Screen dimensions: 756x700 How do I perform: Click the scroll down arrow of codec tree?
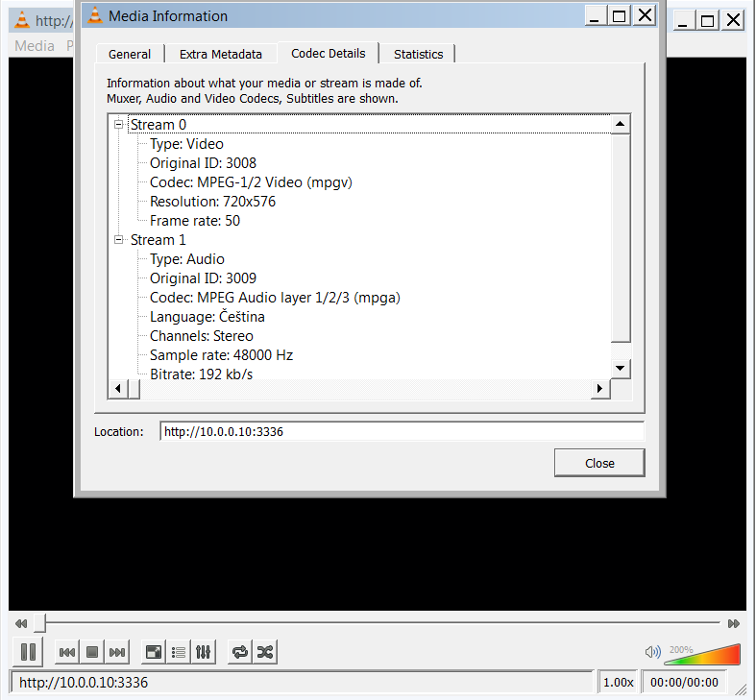[621, 369]
